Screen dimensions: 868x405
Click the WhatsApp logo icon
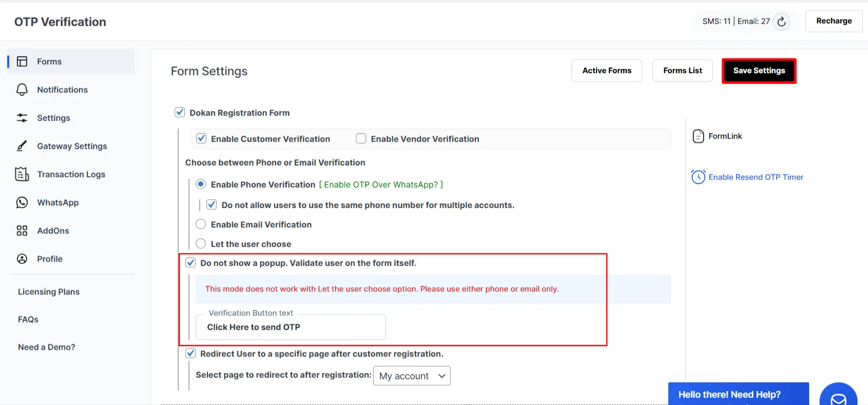pos(22,202)
